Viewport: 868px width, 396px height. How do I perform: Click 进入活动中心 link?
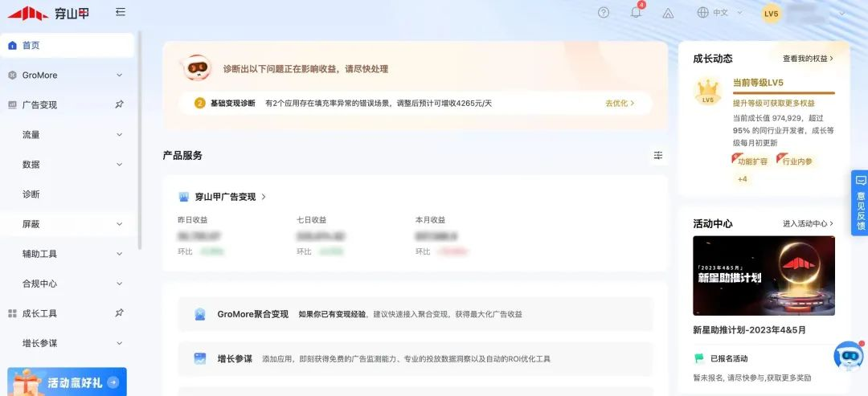809,223
